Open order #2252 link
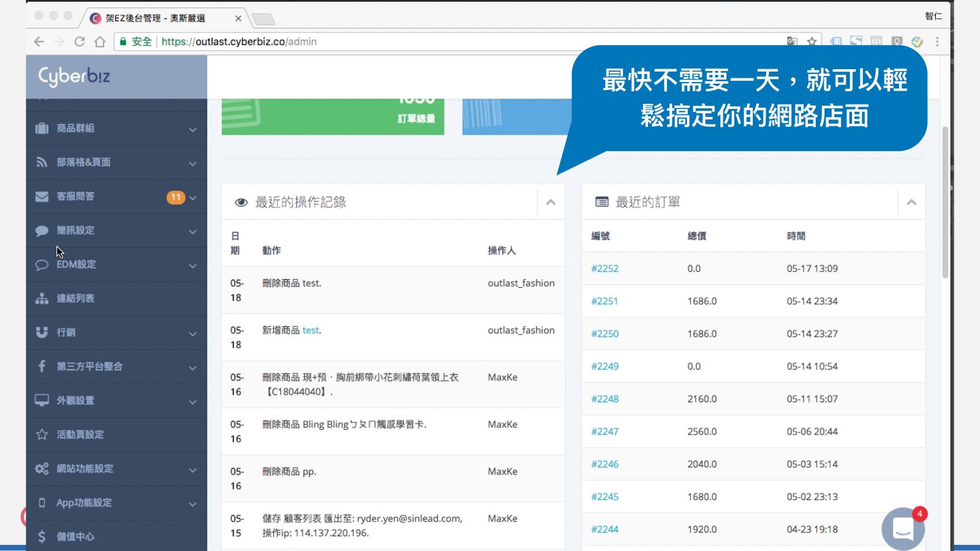 click(605, 268)
